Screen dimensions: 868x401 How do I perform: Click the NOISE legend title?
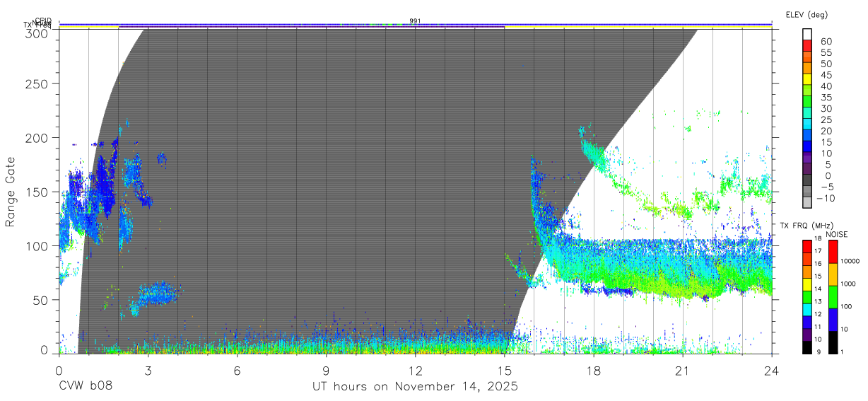(x=837, y=234)
